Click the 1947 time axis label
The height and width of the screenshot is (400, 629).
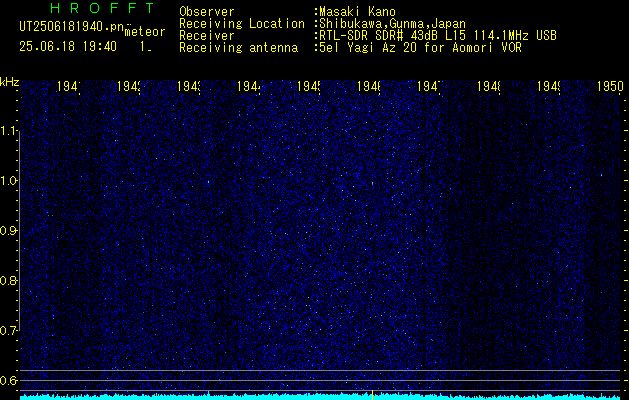coord(429,87)
